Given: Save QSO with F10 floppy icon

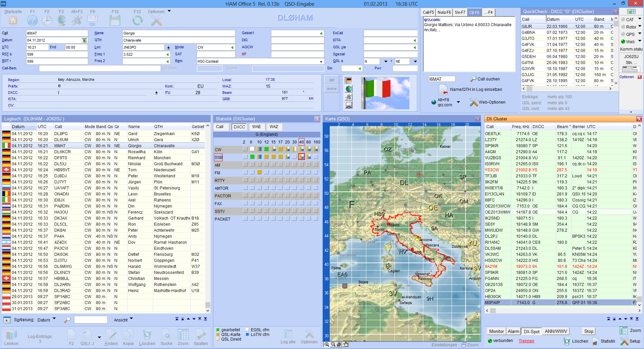Looking at the screenshot, I should coord(115,21).
